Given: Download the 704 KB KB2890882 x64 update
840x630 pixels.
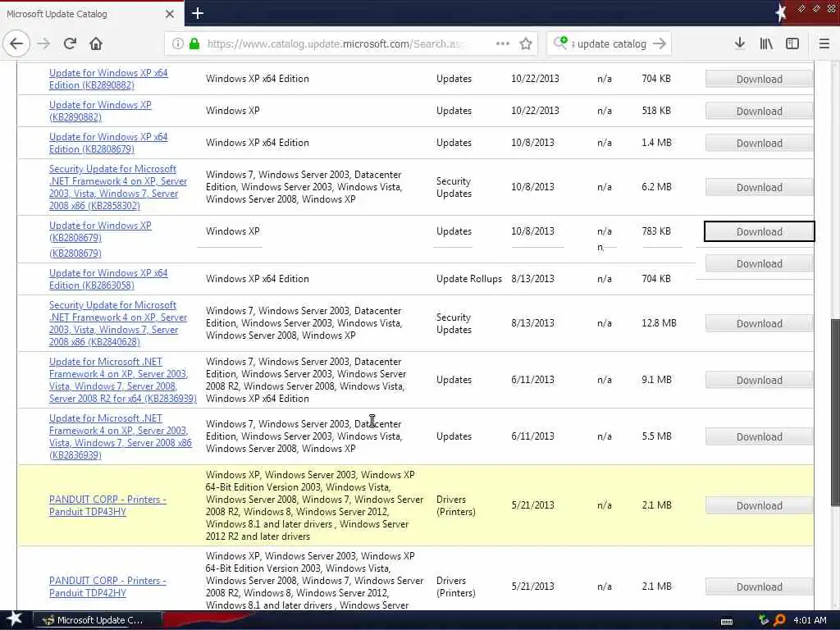Looking at the screenshot, I should (759, 79).
